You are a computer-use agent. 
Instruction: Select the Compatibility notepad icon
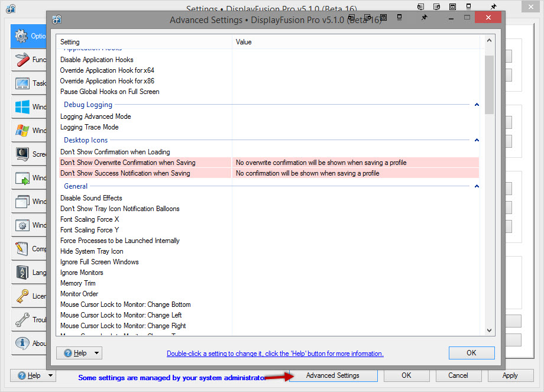pos(22,249)
